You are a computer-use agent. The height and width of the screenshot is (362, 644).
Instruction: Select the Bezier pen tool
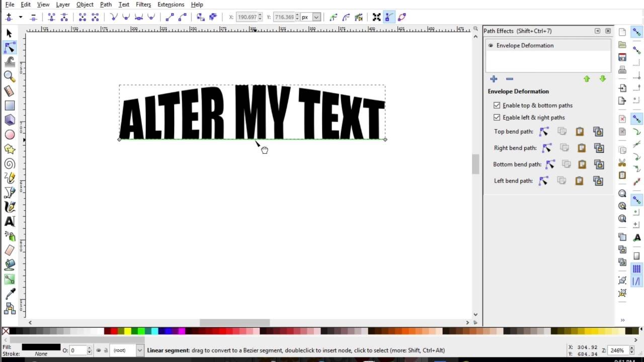[x=9, y=193]
